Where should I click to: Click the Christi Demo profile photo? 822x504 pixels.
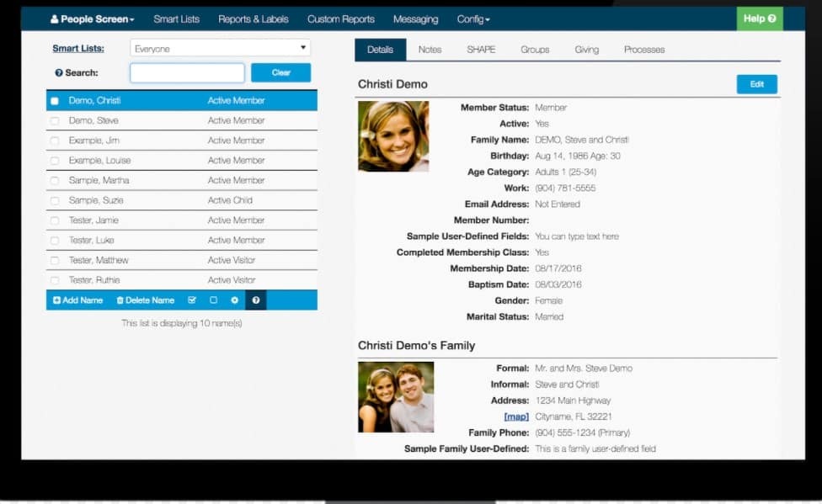[x=393, y=136]
